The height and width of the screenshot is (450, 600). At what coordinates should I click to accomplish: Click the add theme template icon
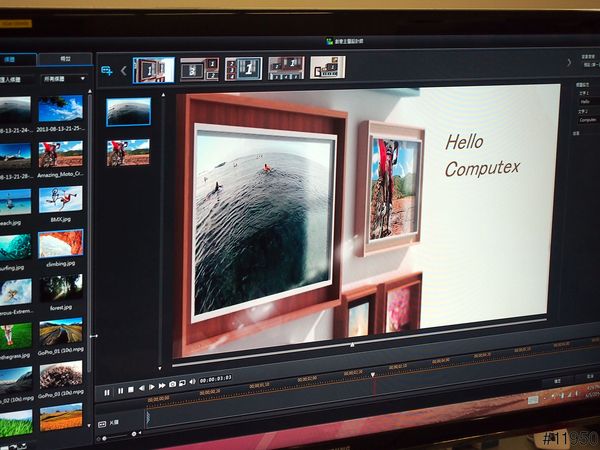click(106, 71)
